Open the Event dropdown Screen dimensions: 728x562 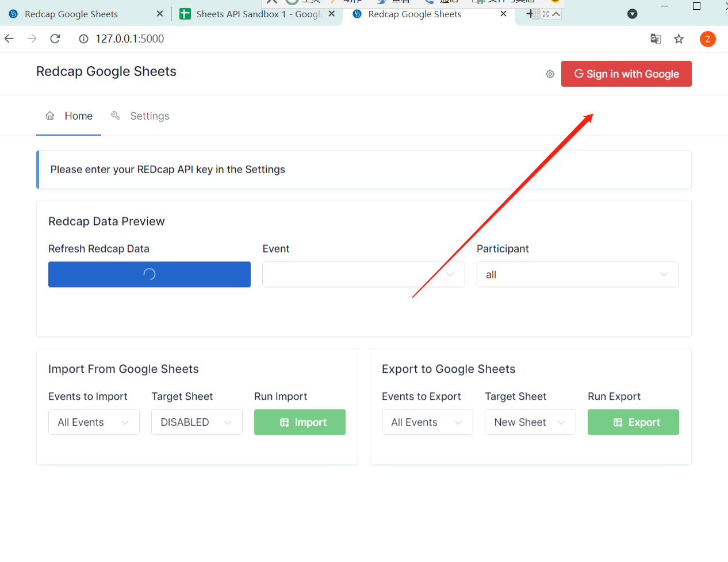point(363,274)
